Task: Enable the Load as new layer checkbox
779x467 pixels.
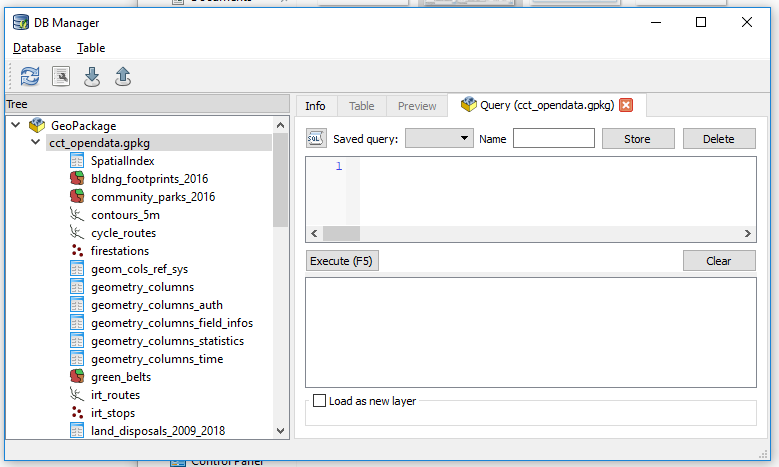Action: click(319, 400)
